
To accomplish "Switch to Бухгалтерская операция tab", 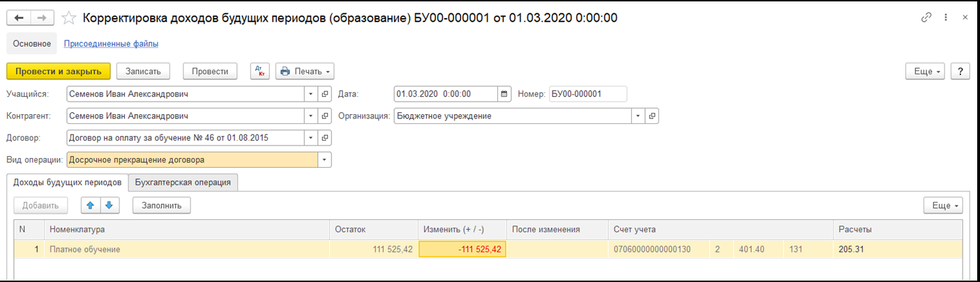I will click(x=185, y=182).
